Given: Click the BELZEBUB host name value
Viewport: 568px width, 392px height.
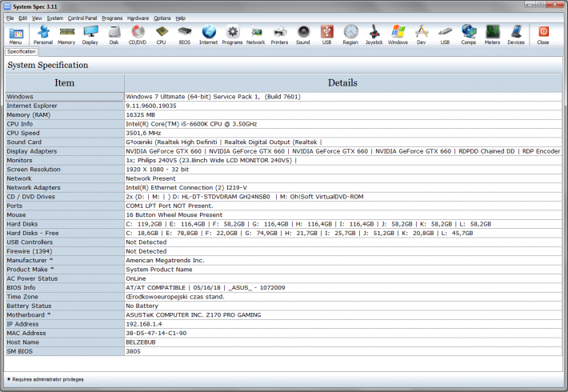Looking at the screenshot, I should [x=342, y=342].
